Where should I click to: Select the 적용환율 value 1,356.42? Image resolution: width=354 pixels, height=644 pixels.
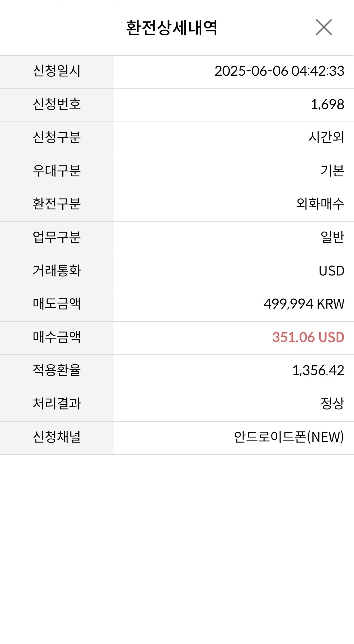[318, 370]
